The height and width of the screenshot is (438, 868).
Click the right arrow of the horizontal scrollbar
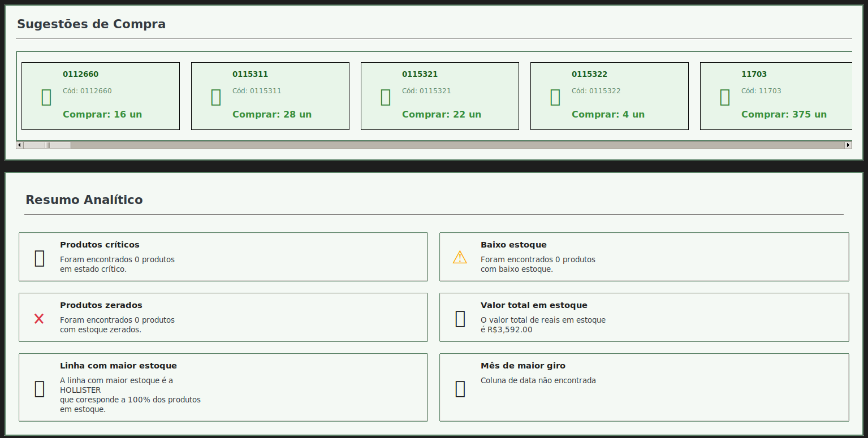pos(848,145)
